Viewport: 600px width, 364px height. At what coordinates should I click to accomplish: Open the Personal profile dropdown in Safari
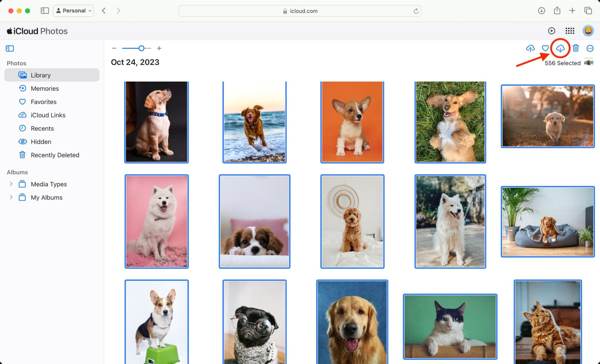pyautogui.click(x=74, y=11)
